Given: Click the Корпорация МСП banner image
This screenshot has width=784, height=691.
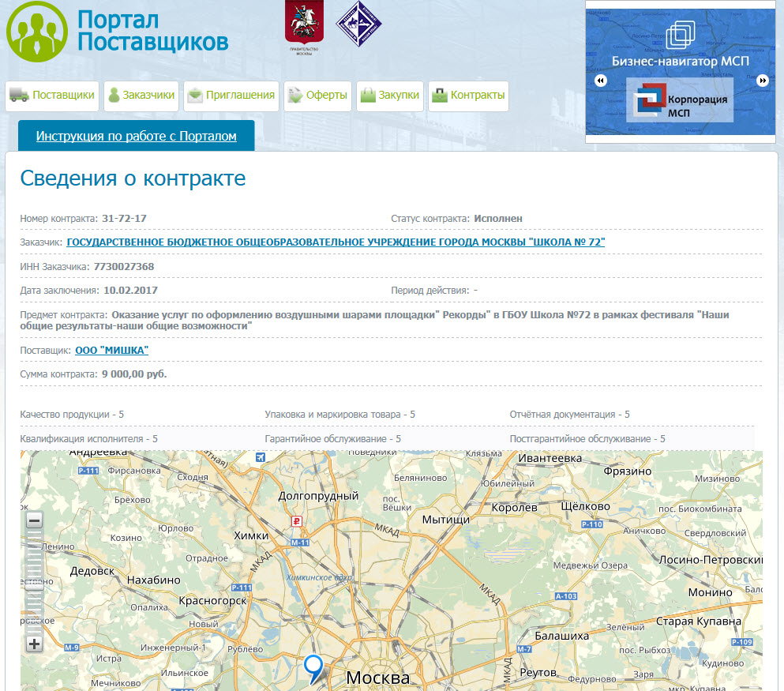Looking at the screenshot, I should pyautogui.click(x=679, y=100).
